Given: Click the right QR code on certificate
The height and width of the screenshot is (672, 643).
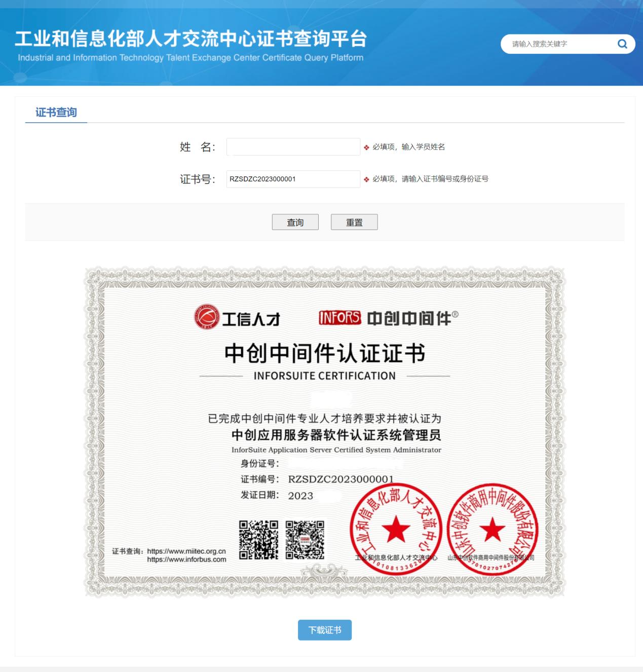Looking at the screenshot, I should pos(305,540).
